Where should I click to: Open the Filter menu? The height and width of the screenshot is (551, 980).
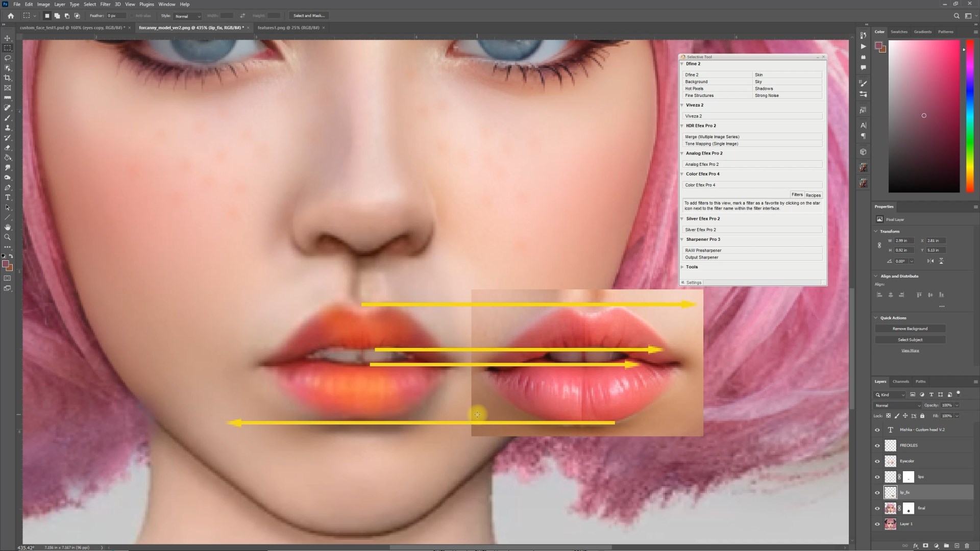[105, 4]
